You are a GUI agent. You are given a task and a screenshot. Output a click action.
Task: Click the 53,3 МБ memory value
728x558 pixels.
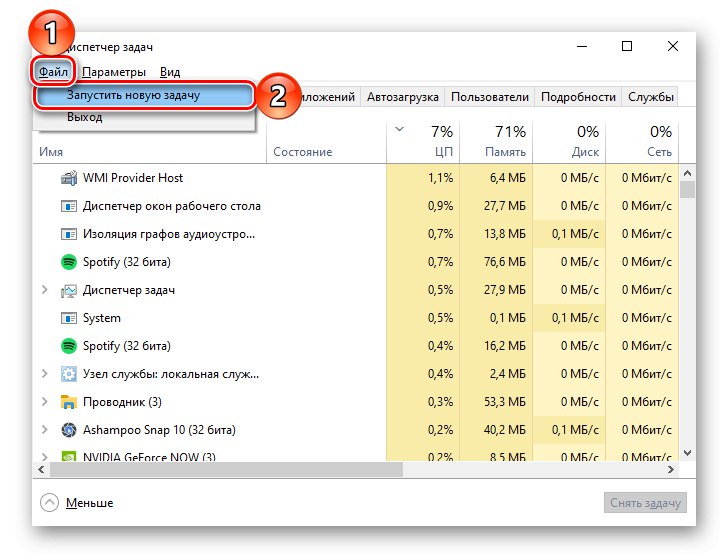point(505,402)
